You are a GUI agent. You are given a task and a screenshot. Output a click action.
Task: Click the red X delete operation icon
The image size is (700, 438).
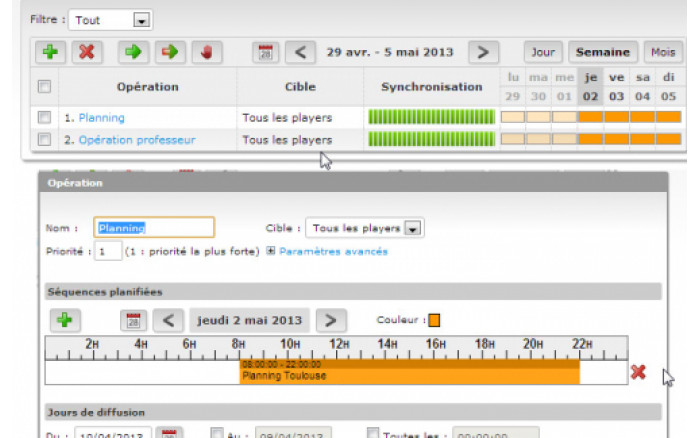tap(86, 51)
